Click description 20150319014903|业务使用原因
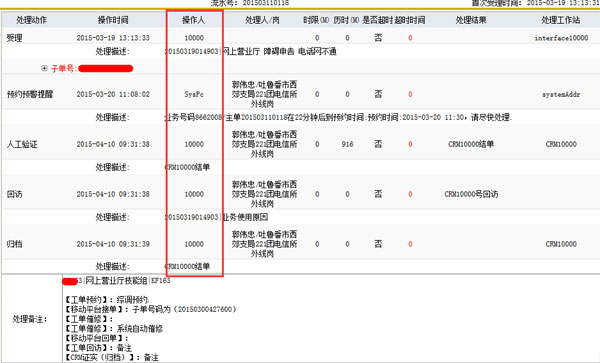Screen dimensions: 600x363 click(x=217, y=217)
